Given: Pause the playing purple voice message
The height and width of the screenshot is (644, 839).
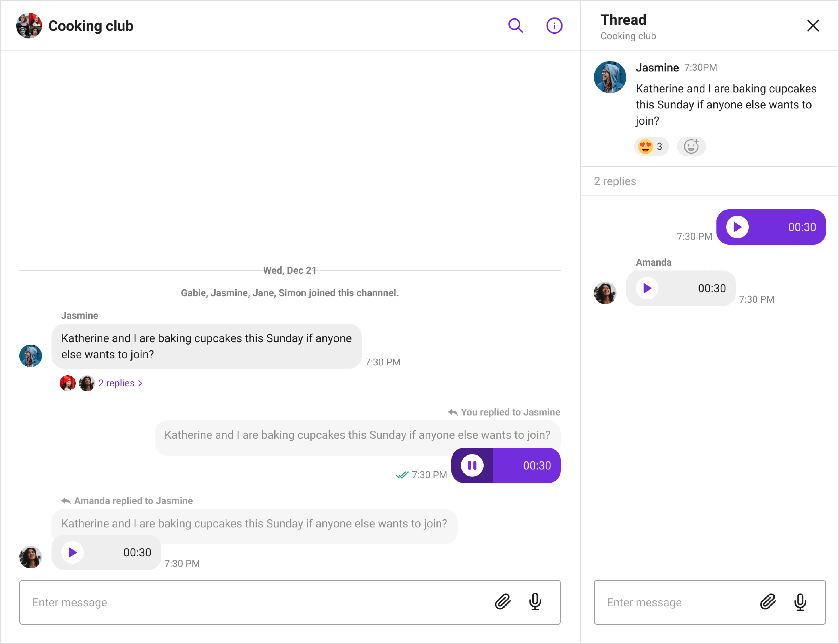Looking at the screenshot, I should (x=472, y=465).
